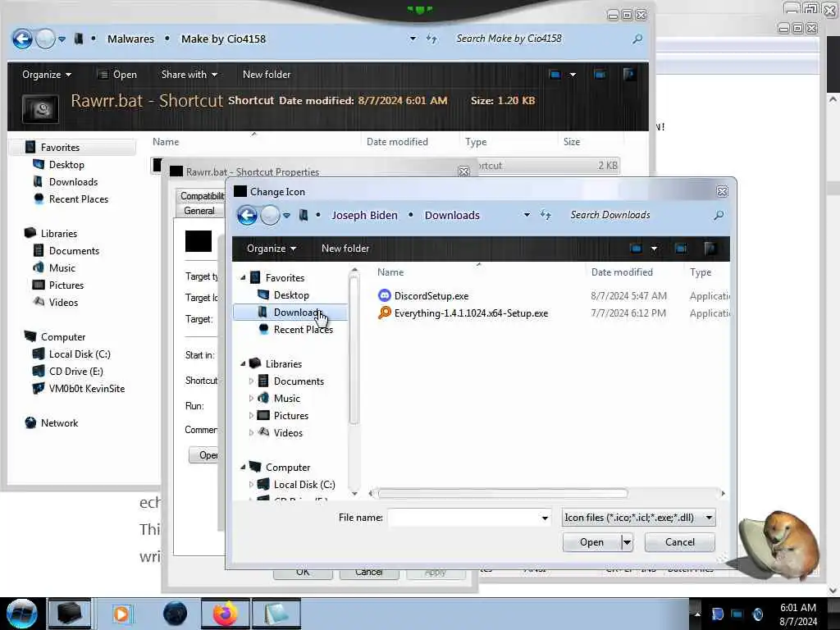Click navigation pane vertical scrollbar in Change Icon
This screenshot has width=840, height=630.
(x=354, y=351)
